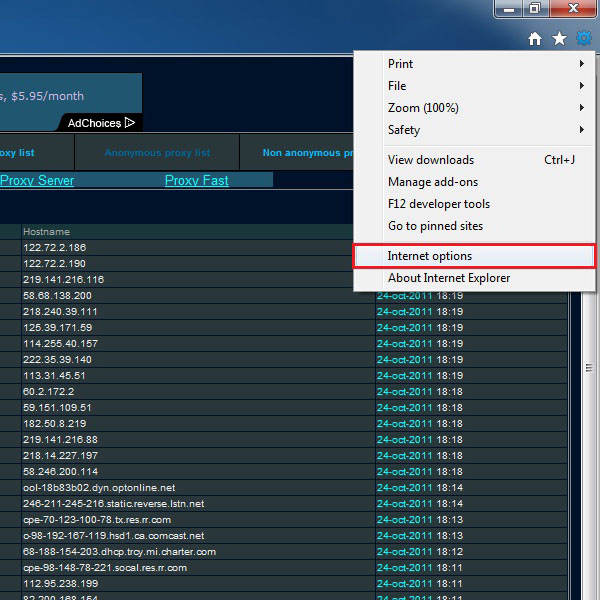Select the Safety menu entry
600x600 pixels.
474,130
